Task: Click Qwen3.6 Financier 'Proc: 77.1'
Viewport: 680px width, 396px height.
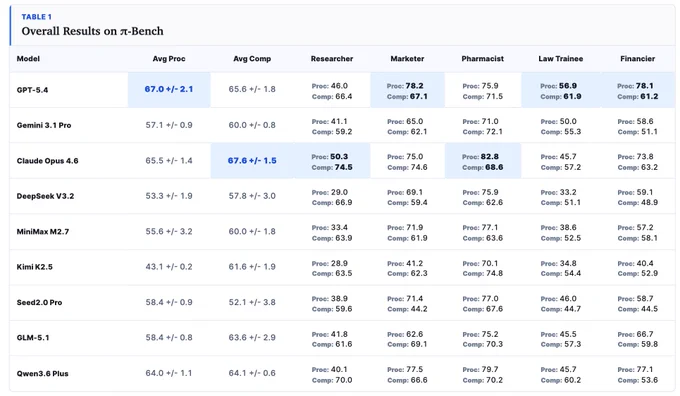Action: (635, 370)
